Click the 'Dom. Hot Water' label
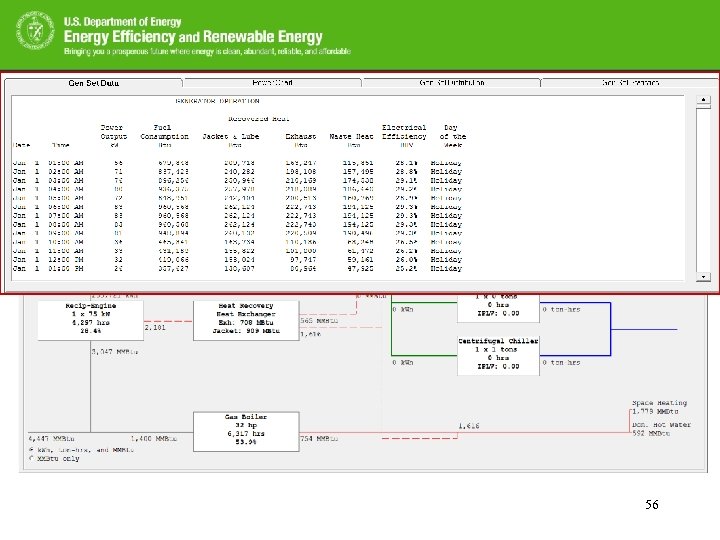Screen dimensions: 720x540 (x=661, y=425)
